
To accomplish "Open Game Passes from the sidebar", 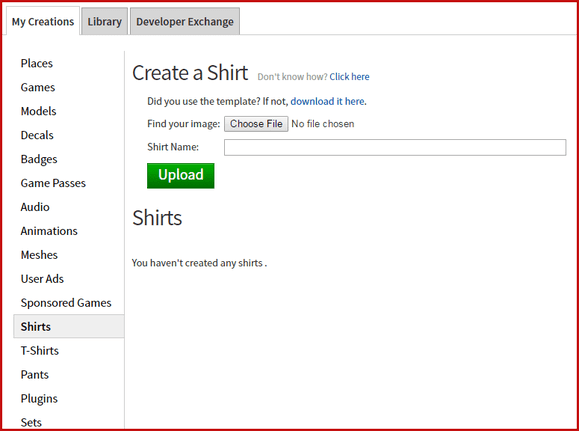I will point(53,183).
